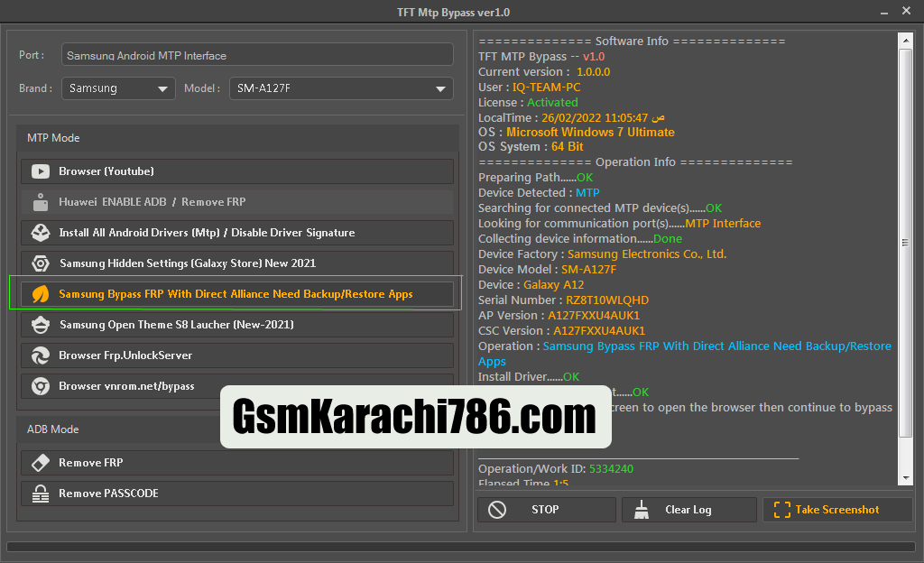The height and width of the screenshot is (563, 924).
Task: Clear the operation log
Action: 688,510
